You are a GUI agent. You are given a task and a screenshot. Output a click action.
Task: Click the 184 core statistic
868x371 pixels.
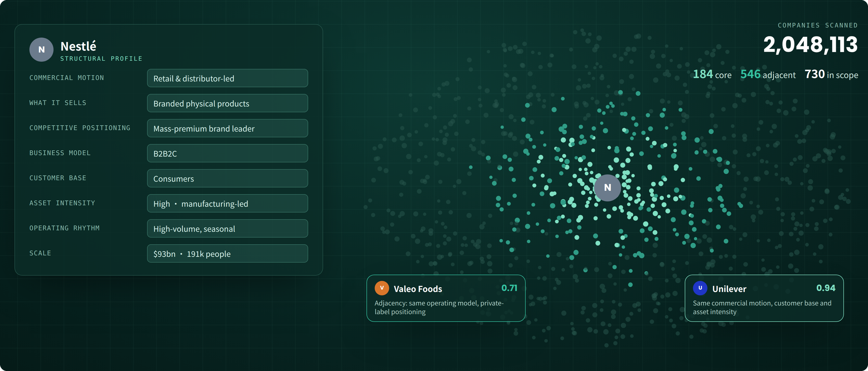(x=712, y=74)
